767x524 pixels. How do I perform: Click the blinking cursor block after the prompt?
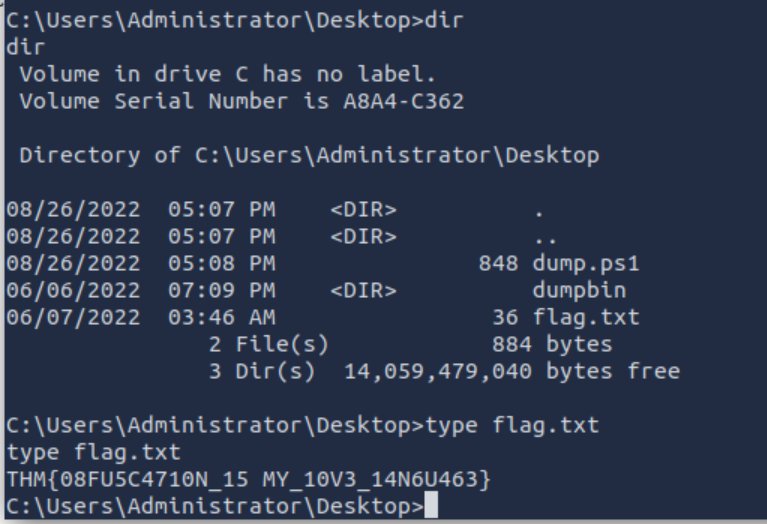point(431,505)
